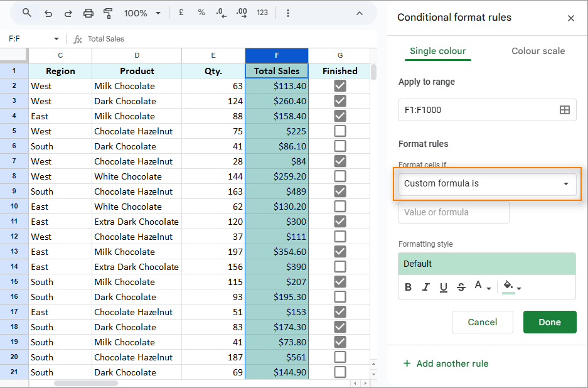
Task: Open the Custom formula is dropdown
Action: pyautogui.click(x=487, y=184)
